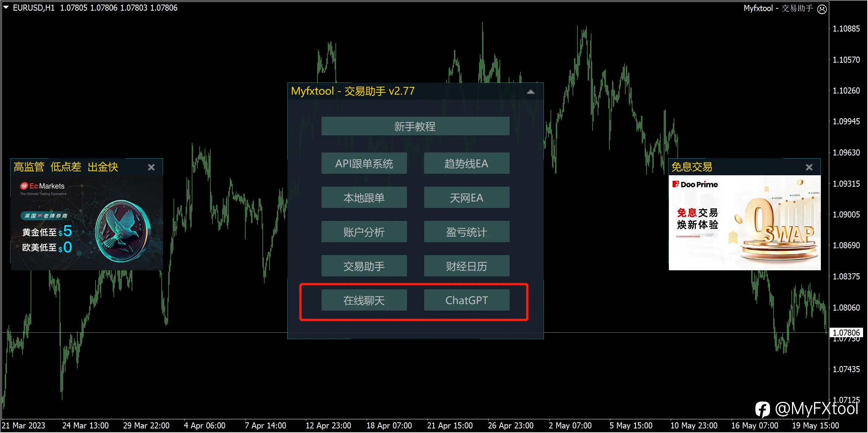Open the chart symbol dropdown triangle
Screen dimensions: 868x433
click(6, 7)
